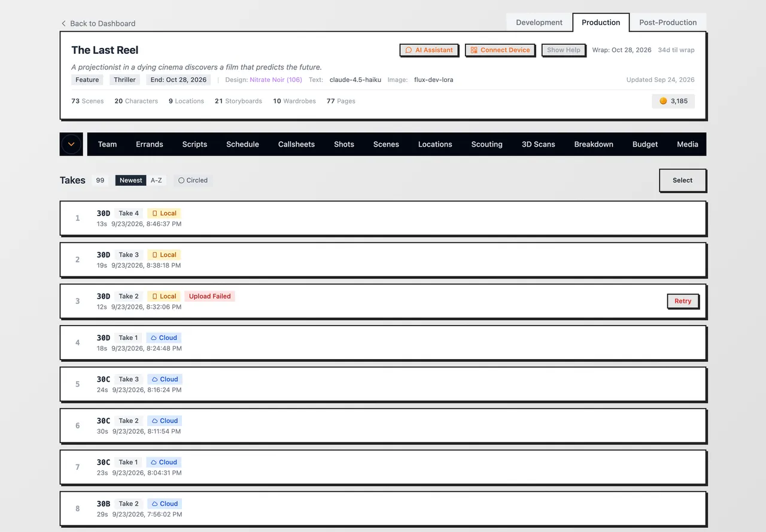Sort takes A-Z
The image size is (766, 532).
[156, 180]
